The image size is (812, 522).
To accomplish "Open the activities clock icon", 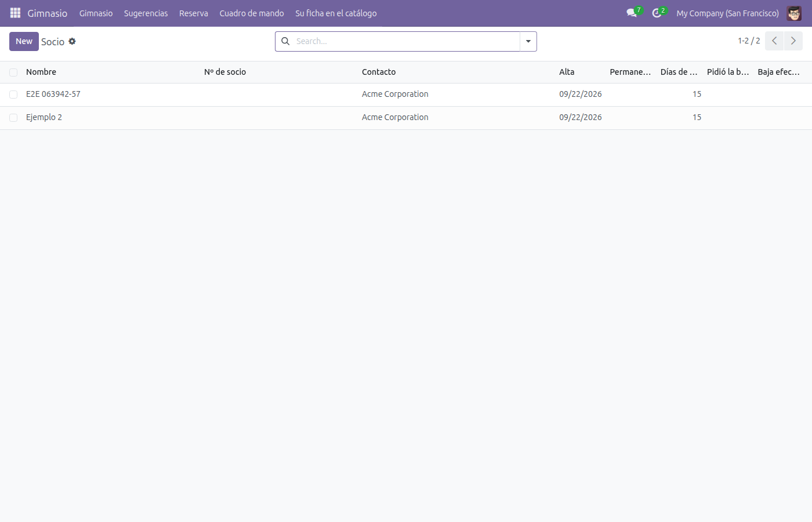I will coord(657,13).
